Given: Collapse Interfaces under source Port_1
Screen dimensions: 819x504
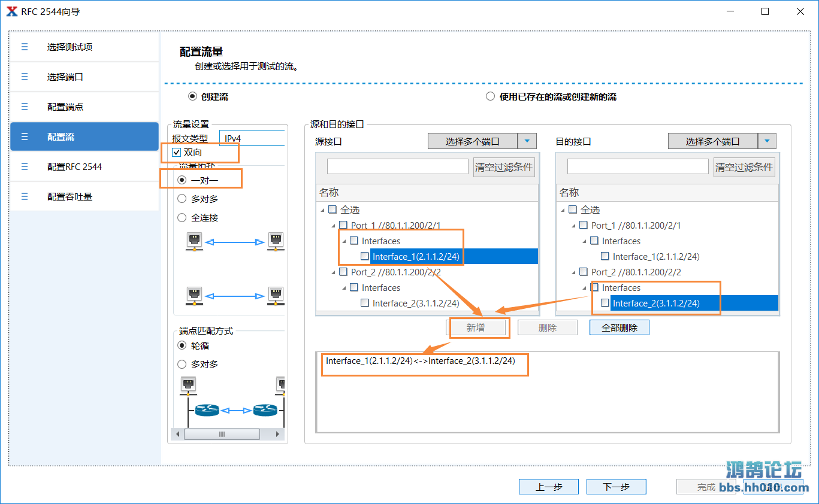Looking at the screenshot, I should click(x=345, y=241).
